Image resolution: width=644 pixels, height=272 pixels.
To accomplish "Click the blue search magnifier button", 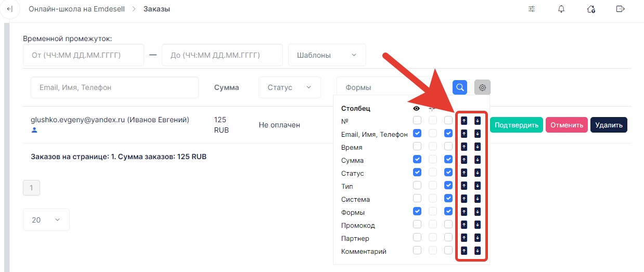I will pyautogui.click(x=460, y=87).
